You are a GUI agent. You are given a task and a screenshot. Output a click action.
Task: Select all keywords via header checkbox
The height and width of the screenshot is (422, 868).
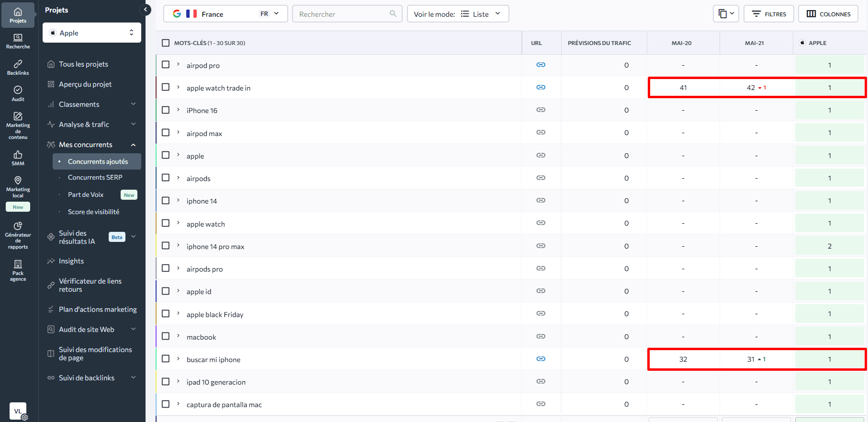(x=166, y=43)
